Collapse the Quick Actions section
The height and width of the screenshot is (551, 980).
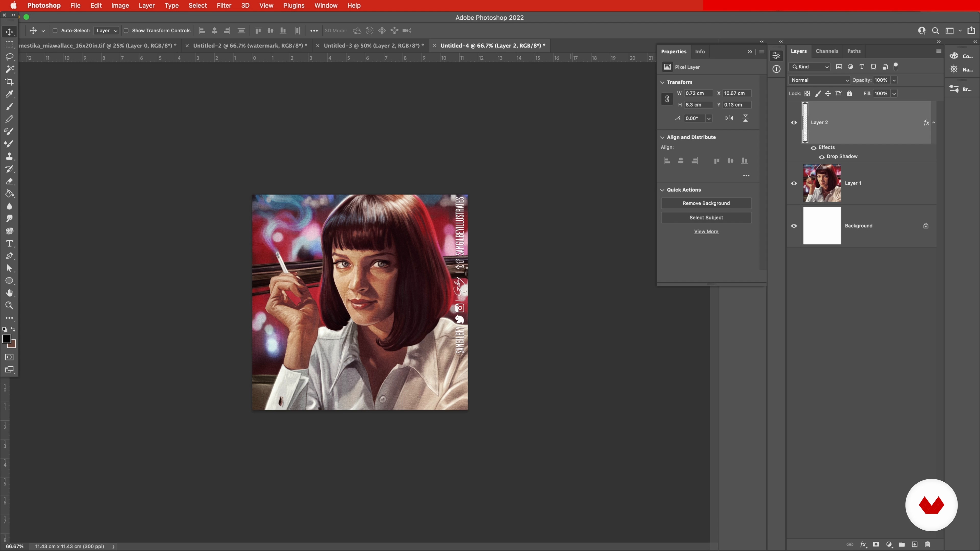click(662, 190)
